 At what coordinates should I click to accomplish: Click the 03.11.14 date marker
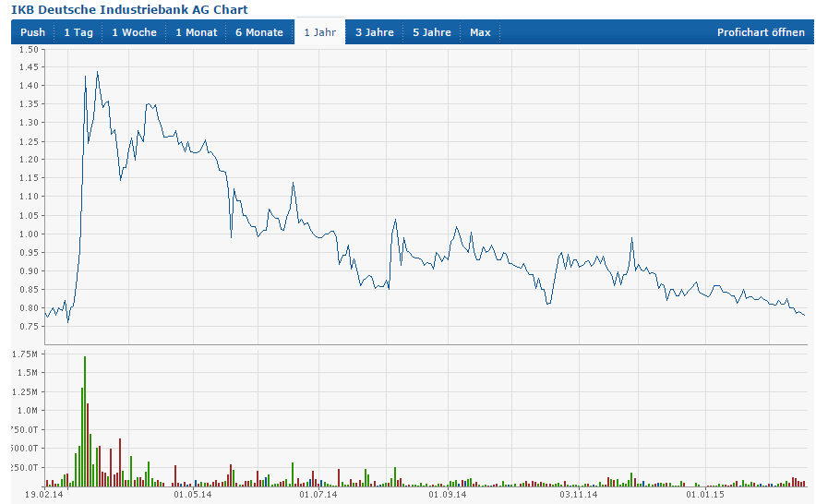pos(579,496)
